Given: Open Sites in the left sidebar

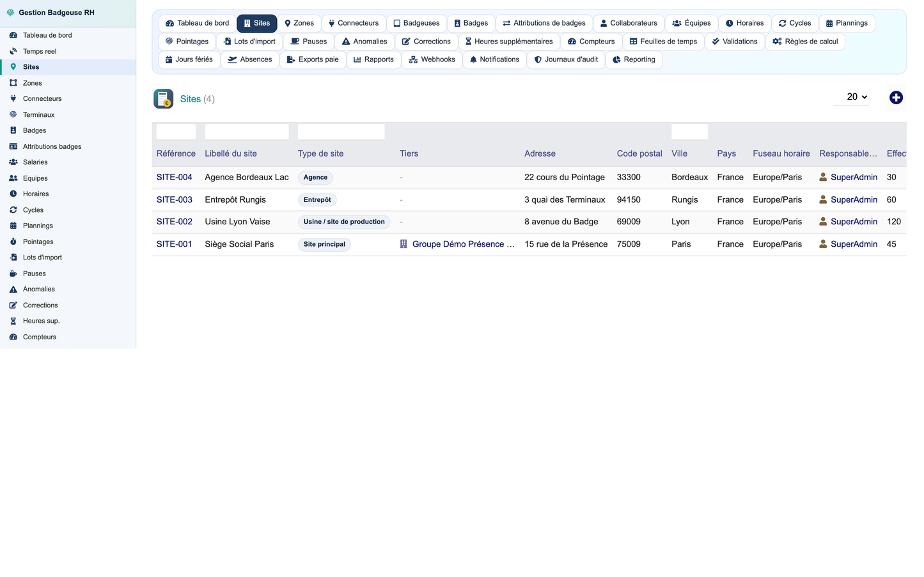Looking at the screenshot, I should coord(68,67).
